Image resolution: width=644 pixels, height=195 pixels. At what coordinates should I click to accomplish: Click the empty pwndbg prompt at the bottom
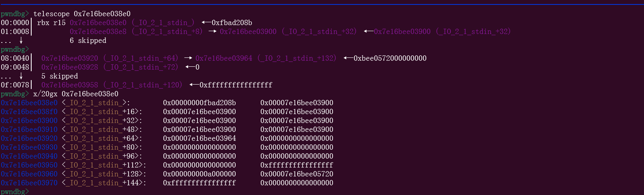(15, 191)
